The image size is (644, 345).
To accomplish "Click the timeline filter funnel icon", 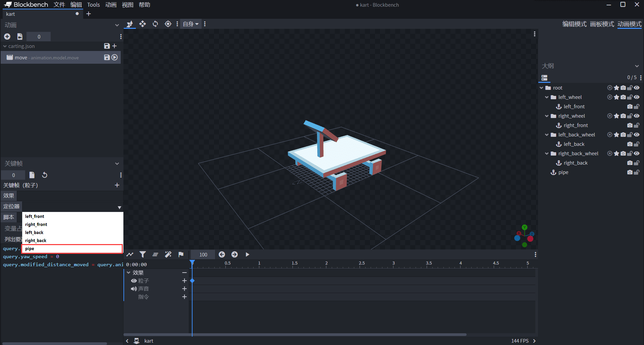I will (143, 254).
